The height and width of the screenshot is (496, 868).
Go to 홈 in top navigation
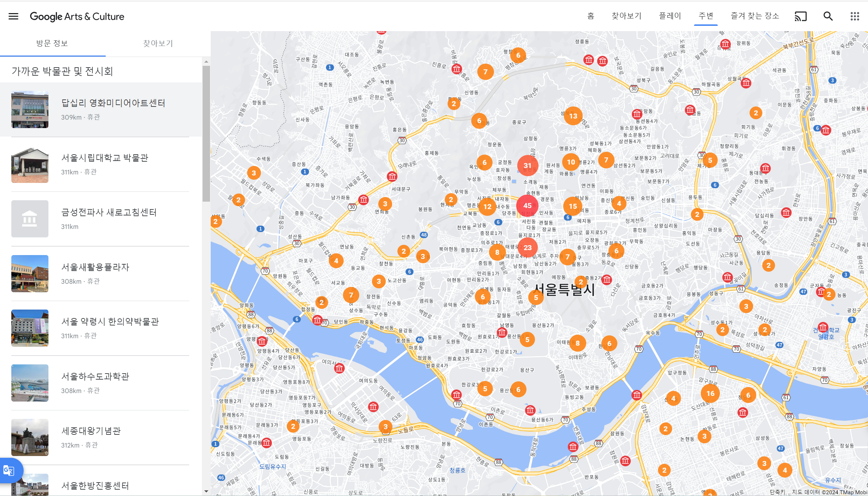point(591,16)
